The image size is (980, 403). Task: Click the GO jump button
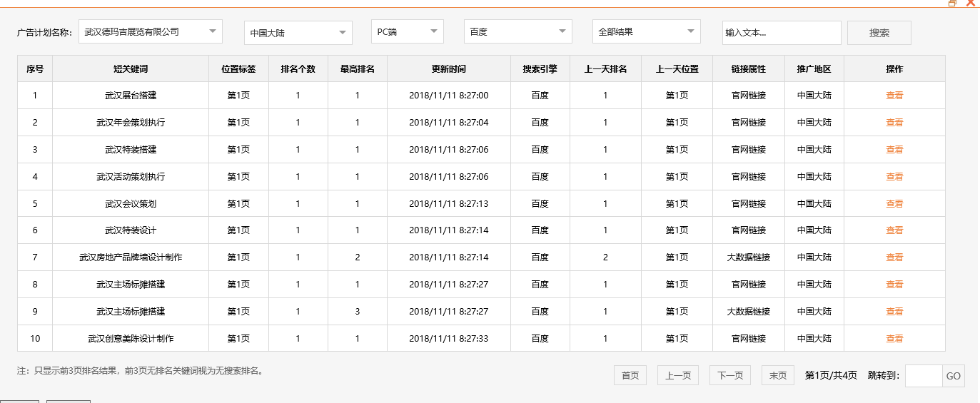(954, 376)
